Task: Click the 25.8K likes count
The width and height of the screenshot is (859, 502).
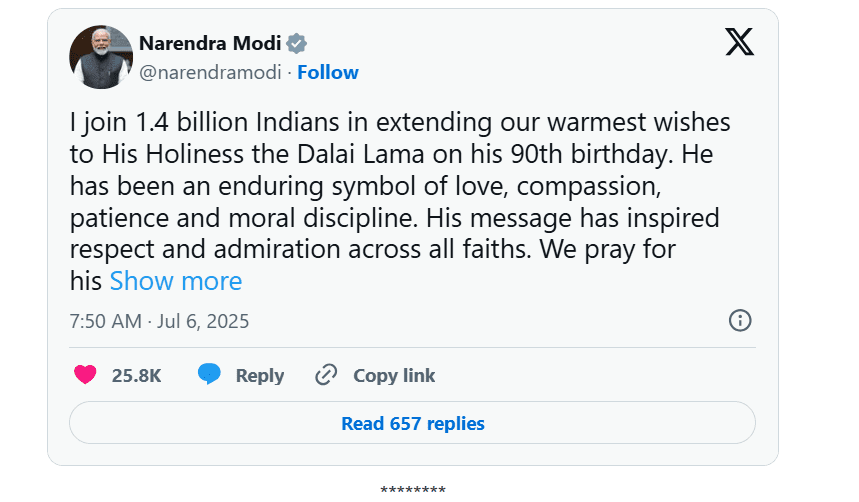Action: [136, 376]
